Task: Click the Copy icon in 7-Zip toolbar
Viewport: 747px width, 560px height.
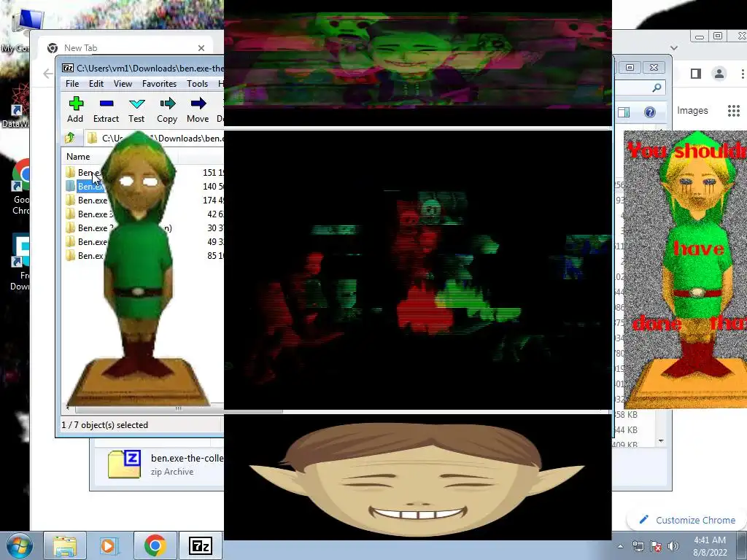Action: 167,109
